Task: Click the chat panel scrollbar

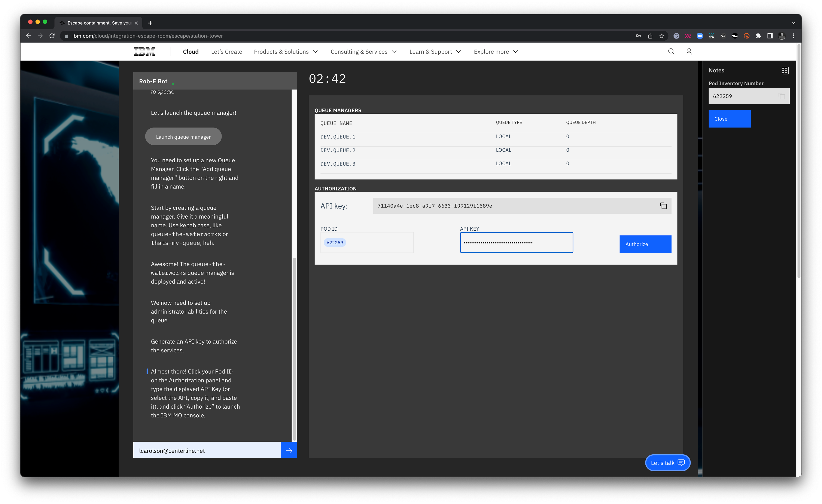Action: coord(294,349)
